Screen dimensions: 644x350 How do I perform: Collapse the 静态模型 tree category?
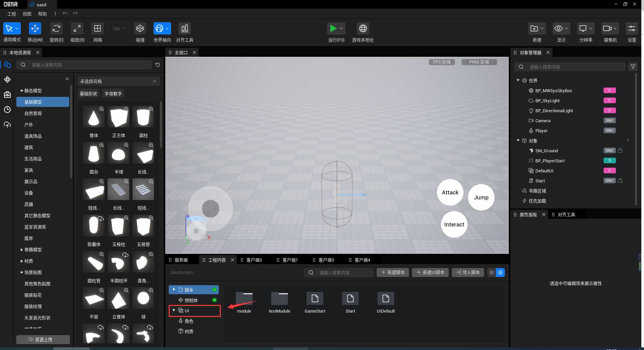pos(22,91)
